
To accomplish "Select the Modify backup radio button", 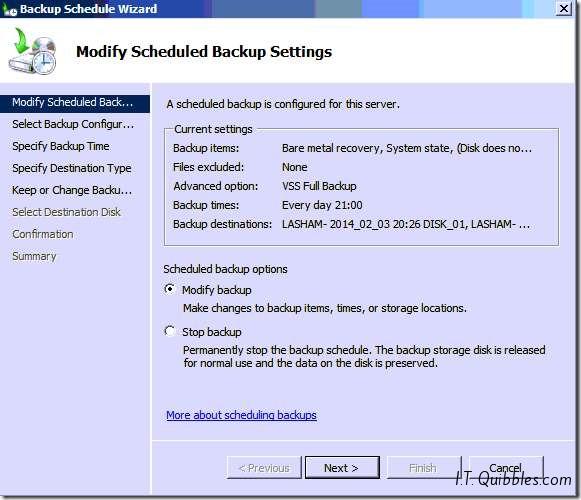I will 170,289.
